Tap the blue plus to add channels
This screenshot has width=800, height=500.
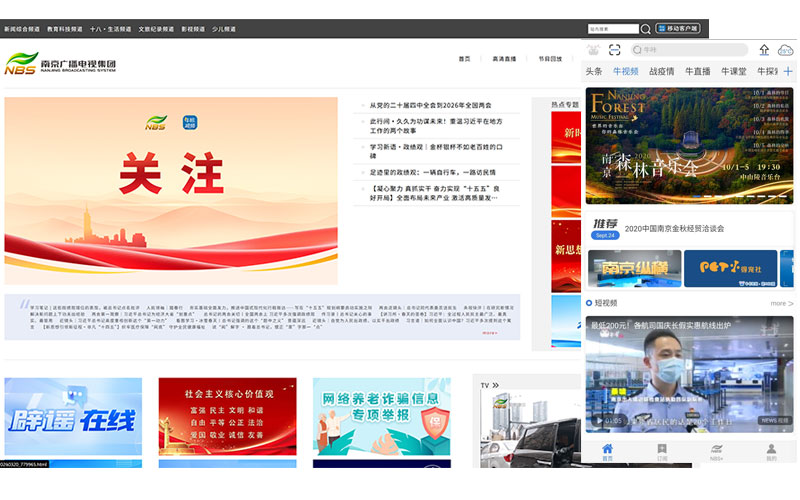click(x=788, y=72)
